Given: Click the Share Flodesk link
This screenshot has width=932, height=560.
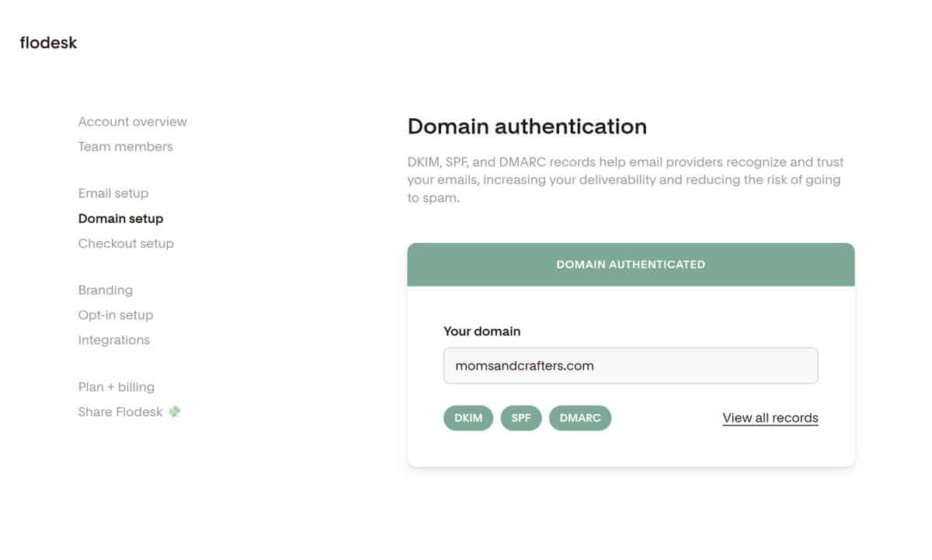Looking at the screenshot, I should (120, 412).
